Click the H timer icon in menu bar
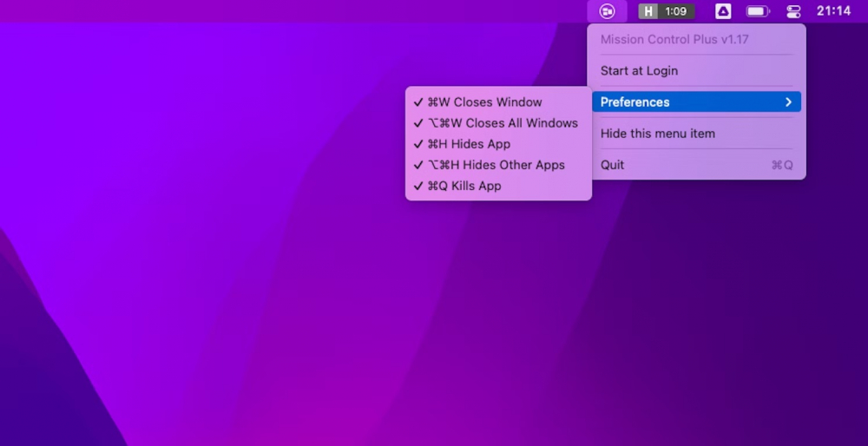The image size is (868, 446). pyautogui.click(x=648, y=11)
